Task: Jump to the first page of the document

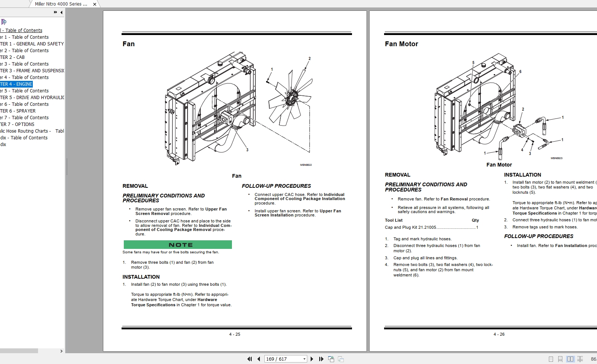Action: 249,359
